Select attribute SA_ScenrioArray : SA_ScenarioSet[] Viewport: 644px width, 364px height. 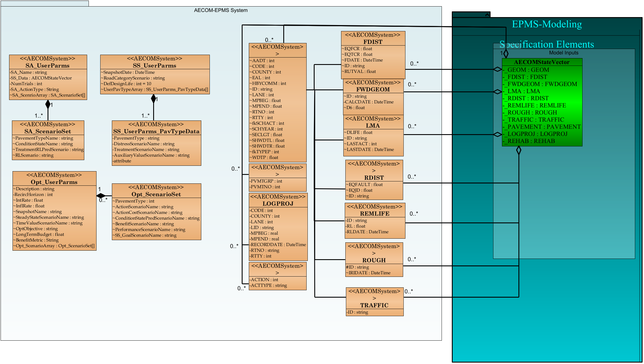point(48,95)
